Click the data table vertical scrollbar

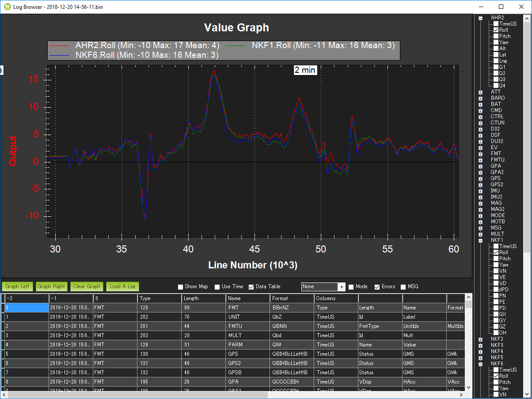coord(468,344)
